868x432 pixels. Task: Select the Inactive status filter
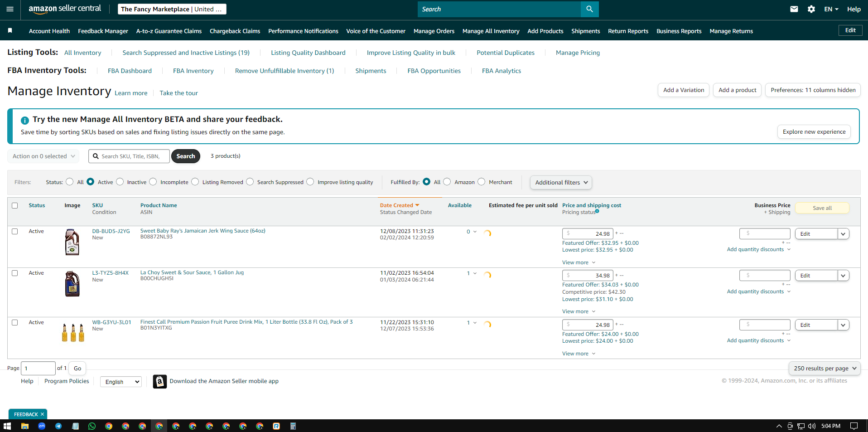(x=120, y=182)
